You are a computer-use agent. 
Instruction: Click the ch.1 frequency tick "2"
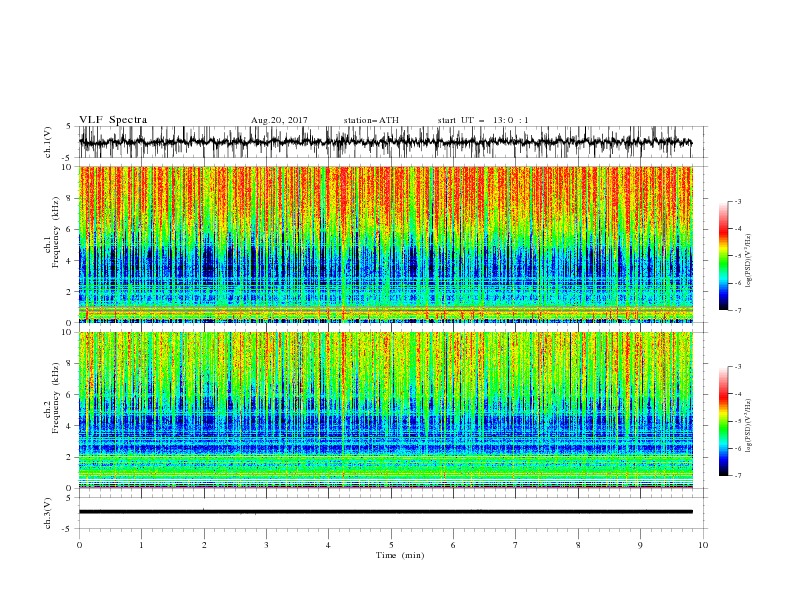click(70, 292)
